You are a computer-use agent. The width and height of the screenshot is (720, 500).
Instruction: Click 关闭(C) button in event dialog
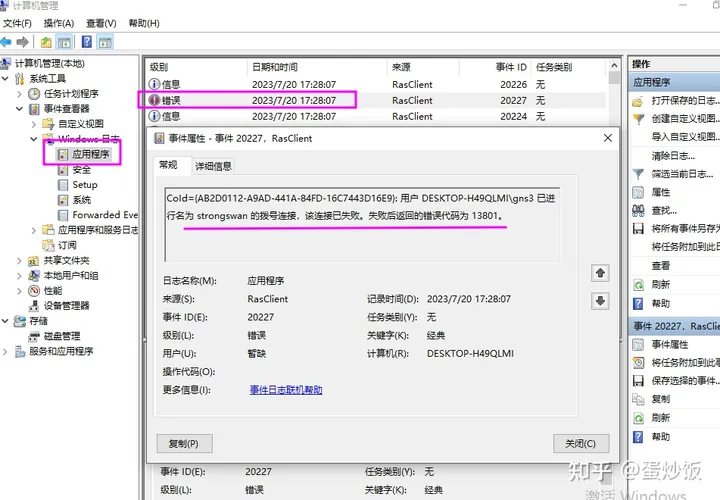(581, 444)
